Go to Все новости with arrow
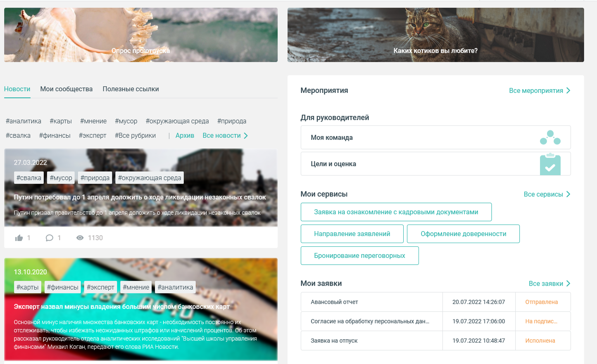Screen dimensions: 597x364 point(225,135)
